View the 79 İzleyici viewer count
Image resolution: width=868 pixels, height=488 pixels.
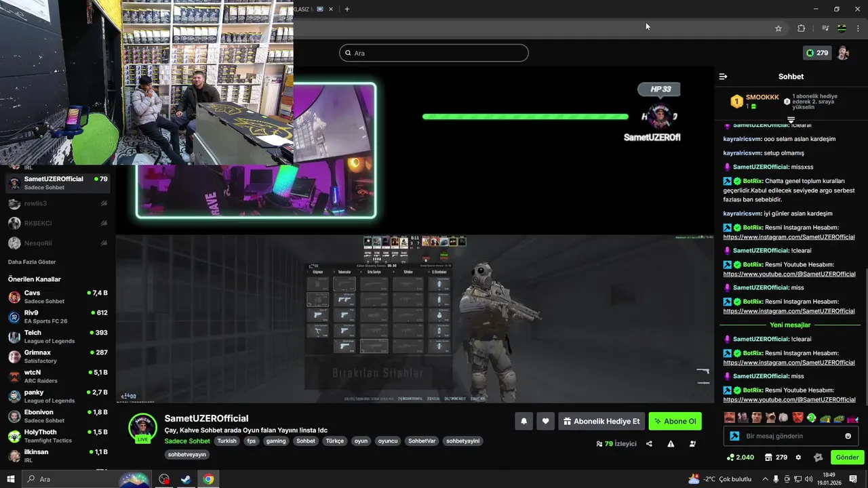point(616,444)
